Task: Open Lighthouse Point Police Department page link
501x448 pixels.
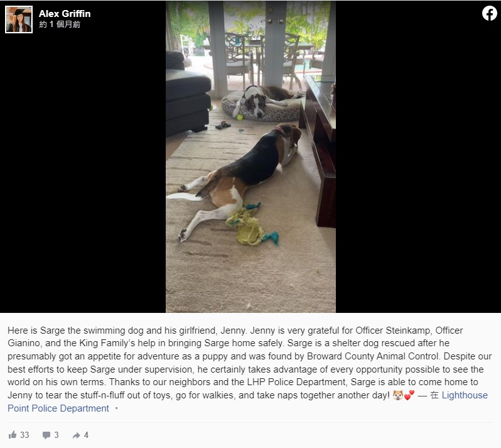Action: (x=247, y=402)
